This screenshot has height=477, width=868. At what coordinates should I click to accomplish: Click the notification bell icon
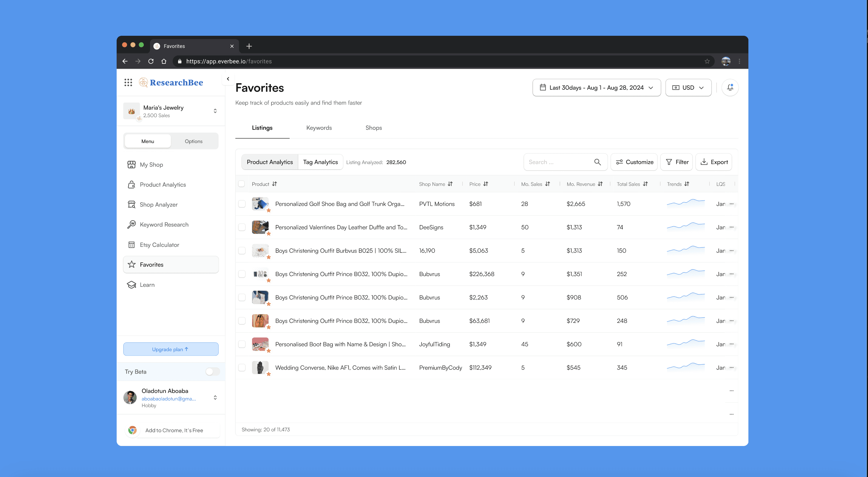[730, 88]
